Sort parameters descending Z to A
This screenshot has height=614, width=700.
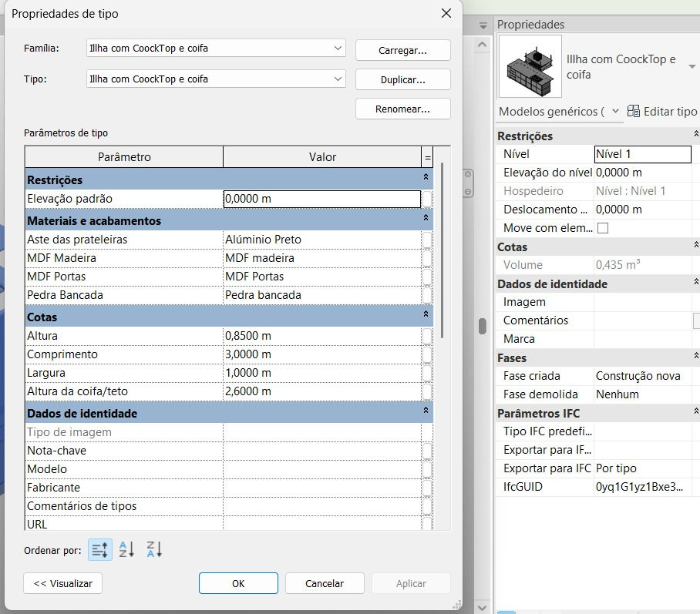tap(154, 549)
